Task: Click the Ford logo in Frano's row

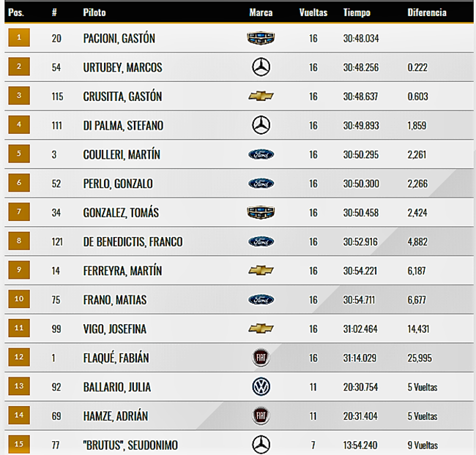Action: pyautogui.click(x=261, y=300)
